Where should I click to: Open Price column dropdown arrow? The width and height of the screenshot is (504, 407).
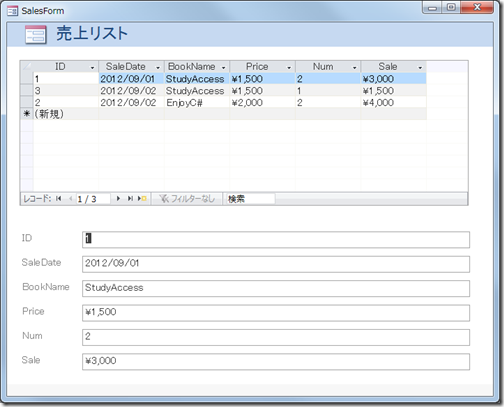click(x=289, y=68)
